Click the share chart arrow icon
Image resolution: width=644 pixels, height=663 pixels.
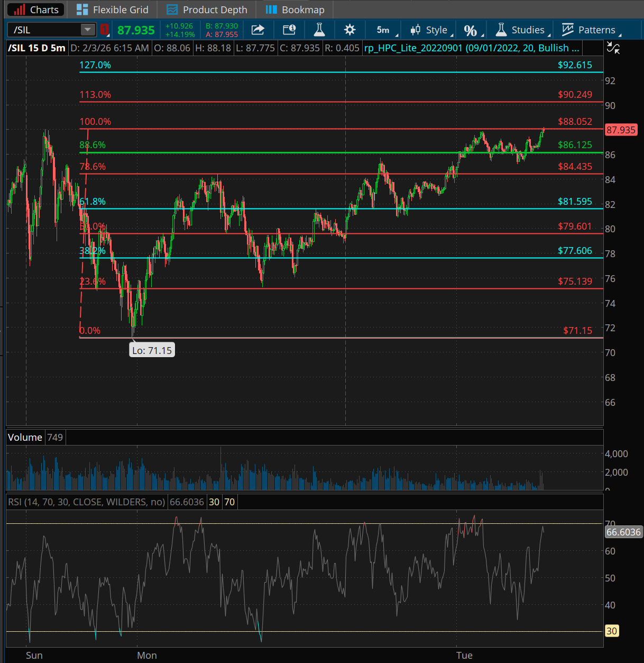coord(257,30)
